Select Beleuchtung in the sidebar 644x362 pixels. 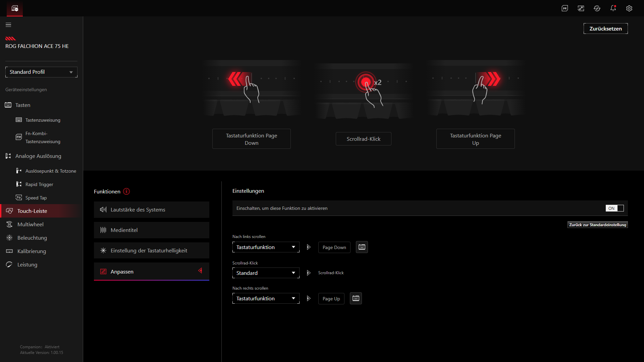tap(32, 238)
